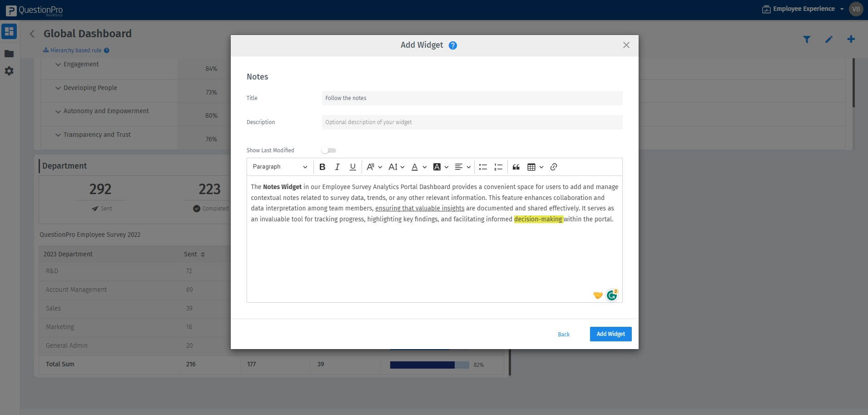868x415 pixels.
Task: Open the Grammarly icon in the editor
Action: point(611,295)
